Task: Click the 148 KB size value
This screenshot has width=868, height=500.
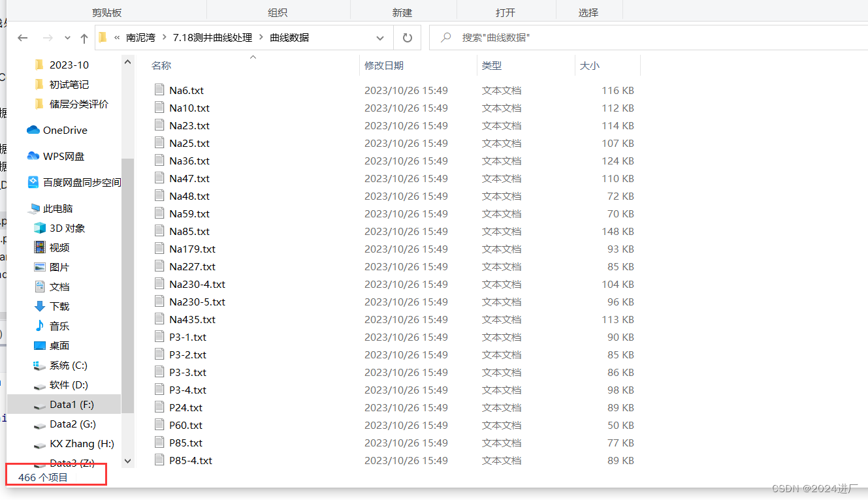Action: pos(618,231)
